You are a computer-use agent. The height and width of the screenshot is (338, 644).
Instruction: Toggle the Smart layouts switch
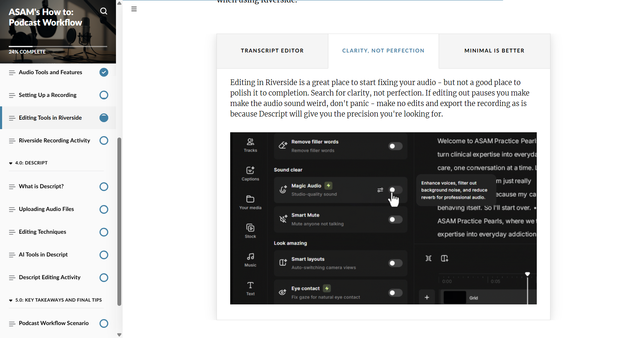click(x=395, y=263)
